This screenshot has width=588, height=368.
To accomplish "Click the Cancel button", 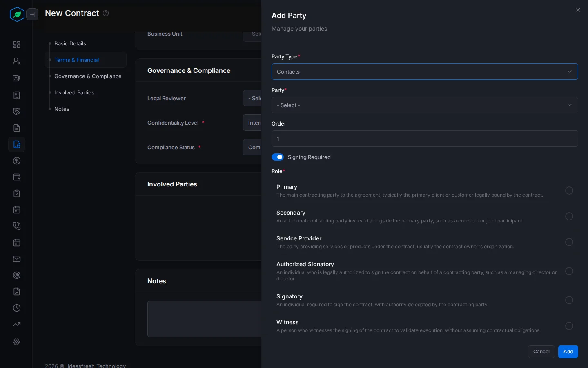I will click(x=541, y=352).
